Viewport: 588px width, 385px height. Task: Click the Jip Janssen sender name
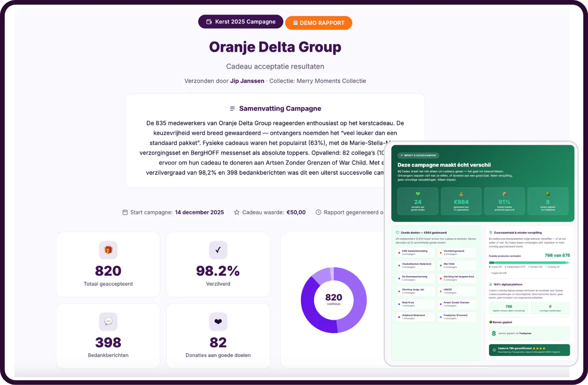pyautogui.click(x=247, y=81)
